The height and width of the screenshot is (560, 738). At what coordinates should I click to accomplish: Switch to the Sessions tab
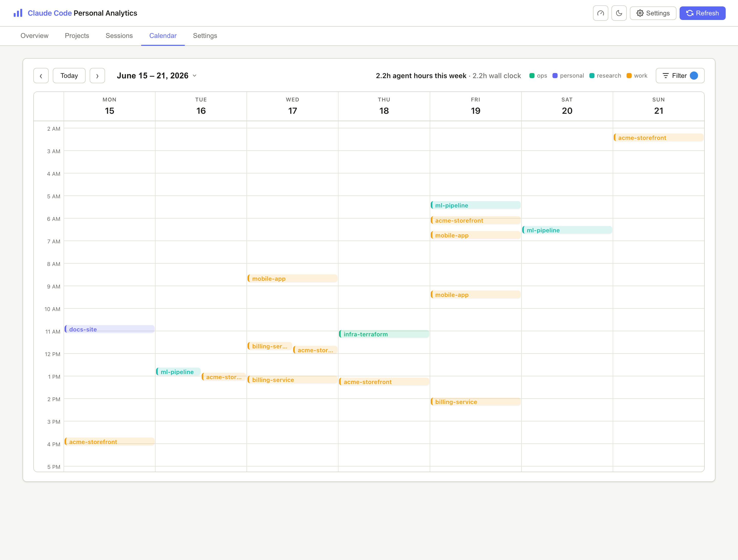pos(119,36)
